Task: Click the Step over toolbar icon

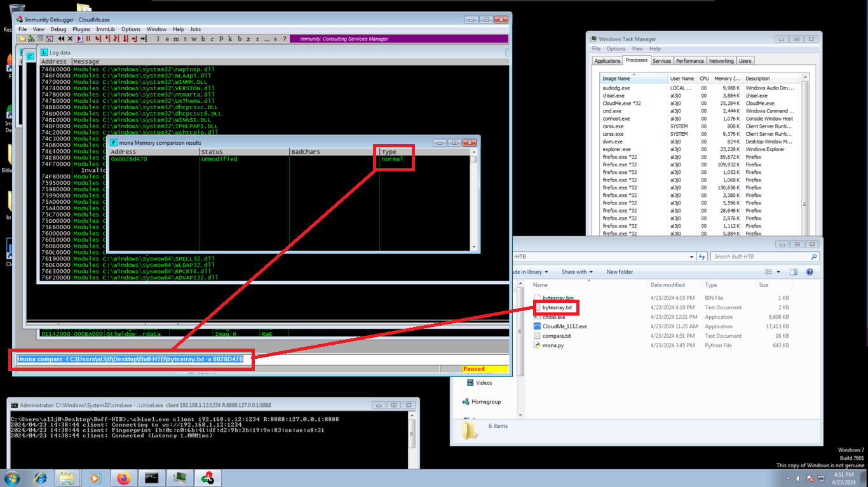Action: [107, 39]
